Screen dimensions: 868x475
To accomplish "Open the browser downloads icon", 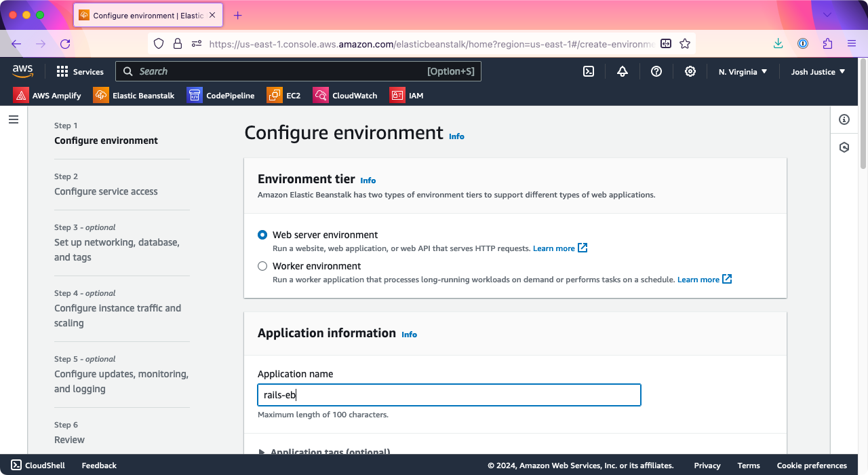I will tap(778, 44).
